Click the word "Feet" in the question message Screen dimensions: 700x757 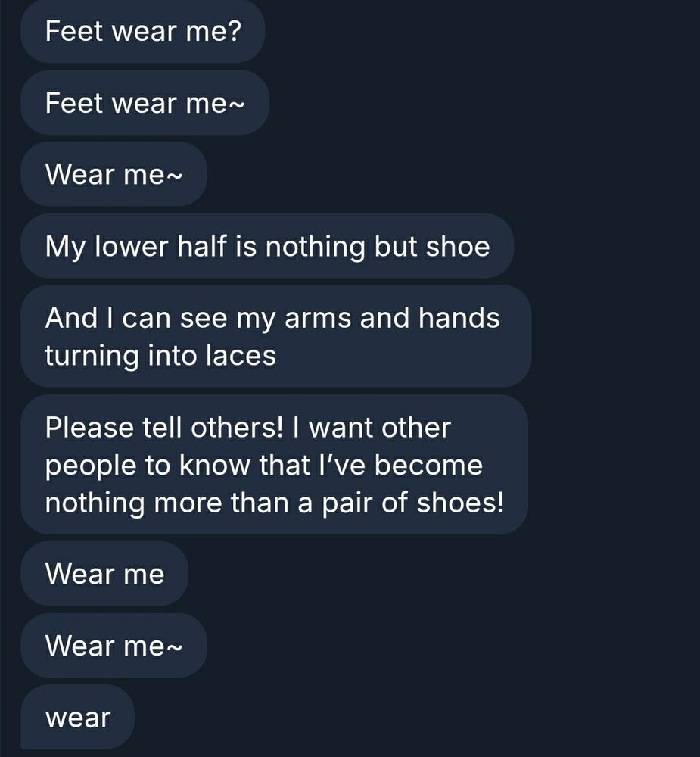[x=74, y=31]
